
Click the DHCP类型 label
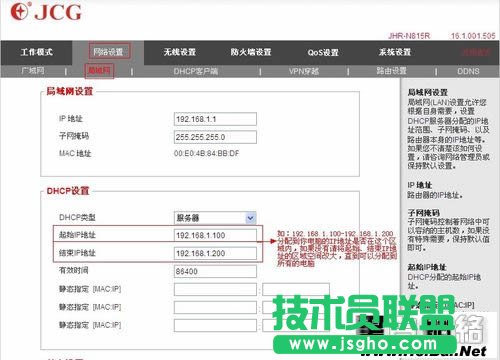77,218
